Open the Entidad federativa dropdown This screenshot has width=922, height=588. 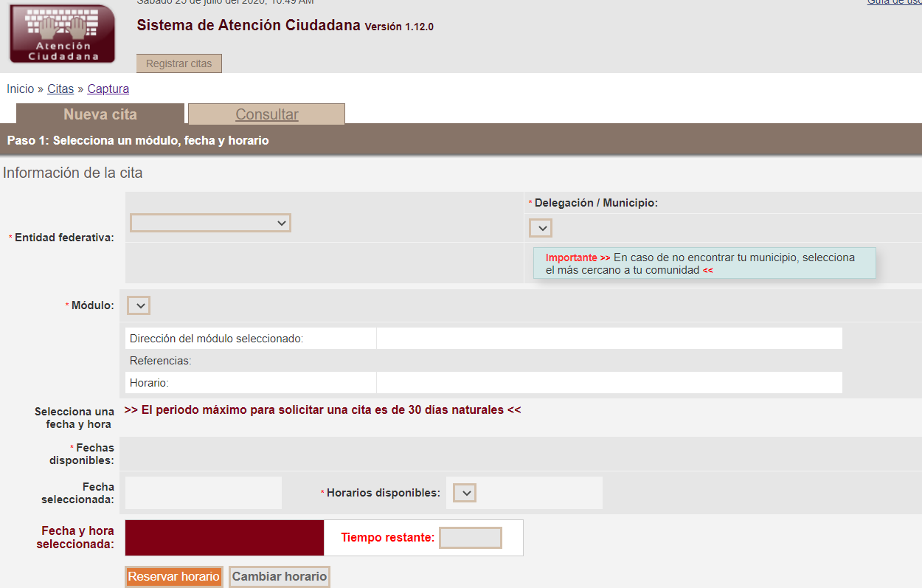(210, 223)
